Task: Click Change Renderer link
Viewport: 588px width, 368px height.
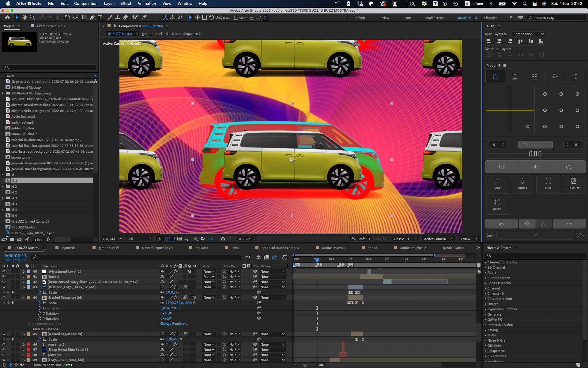Action: click(174, 324)
